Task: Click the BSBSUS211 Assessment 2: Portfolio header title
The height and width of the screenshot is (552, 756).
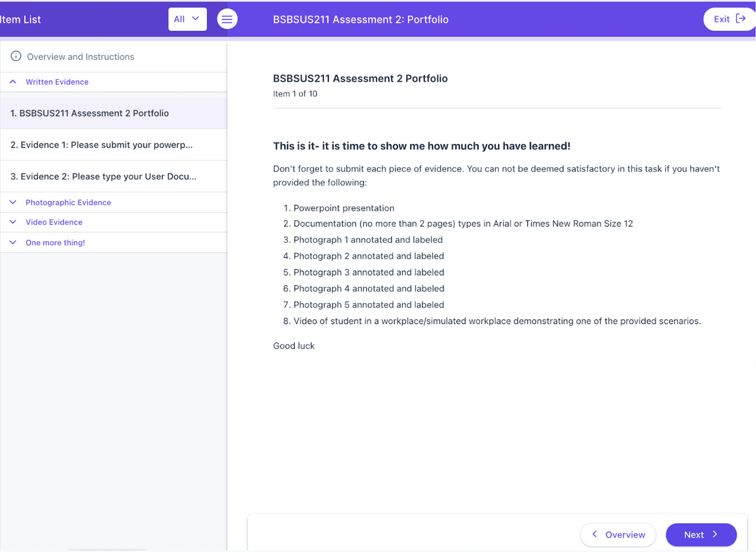Action: click(361, 19)
